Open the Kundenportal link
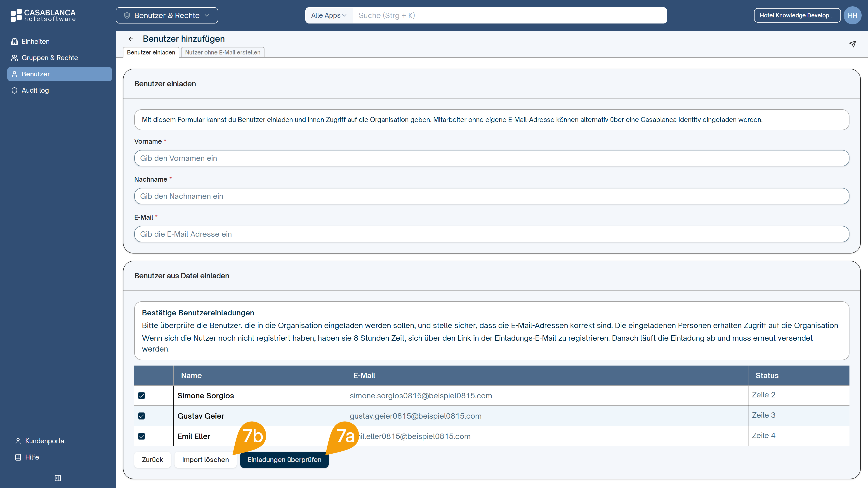 pos(40,441)
